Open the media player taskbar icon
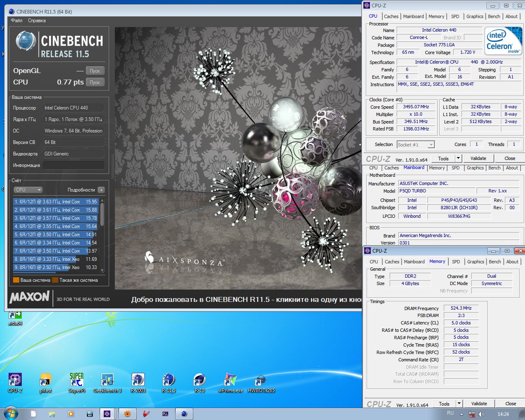The width and height of the screenshot is (525, 420). click(71, 414)
